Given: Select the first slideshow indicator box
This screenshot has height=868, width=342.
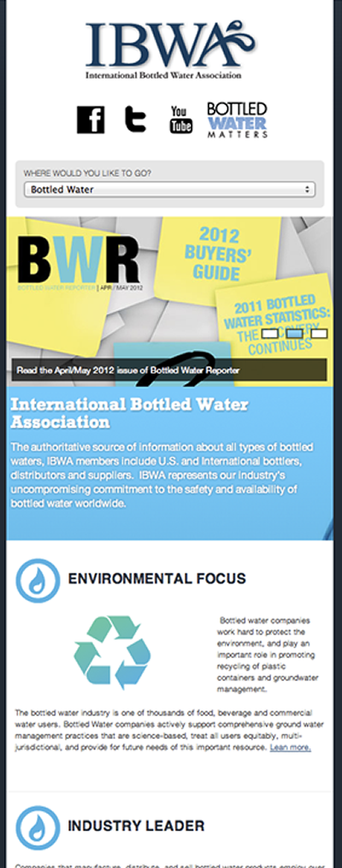Looking at the screenshot, I should pyautogui.click(x=269, y=334).
